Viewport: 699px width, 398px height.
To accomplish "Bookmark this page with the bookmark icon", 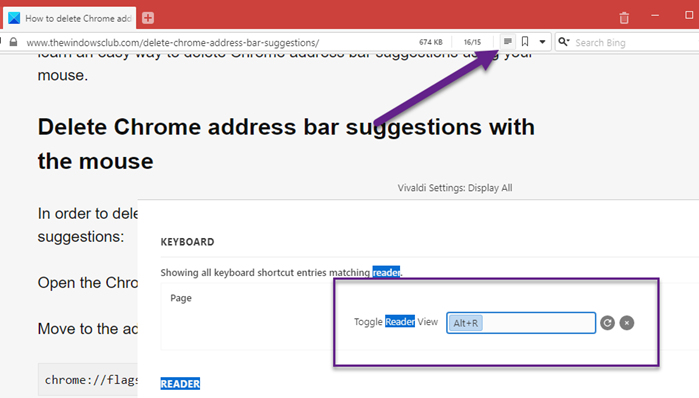I will point(525,42).
